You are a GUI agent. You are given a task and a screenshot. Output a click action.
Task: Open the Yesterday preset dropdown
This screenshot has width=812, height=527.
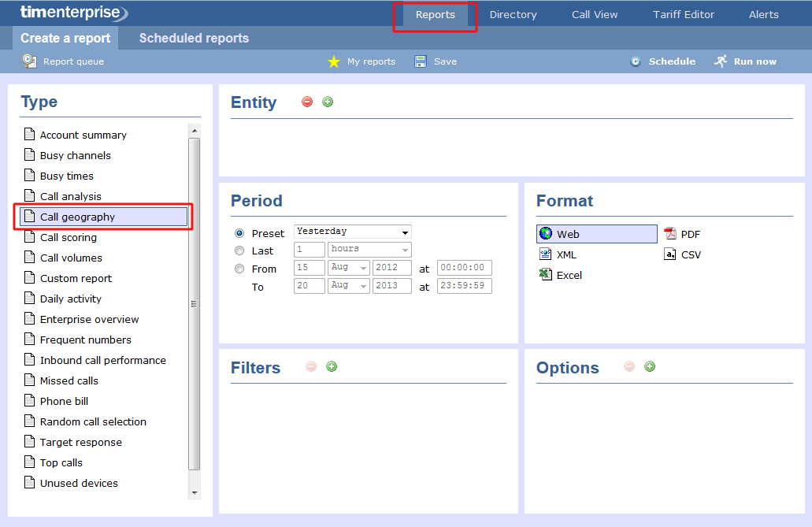point(352,232)
